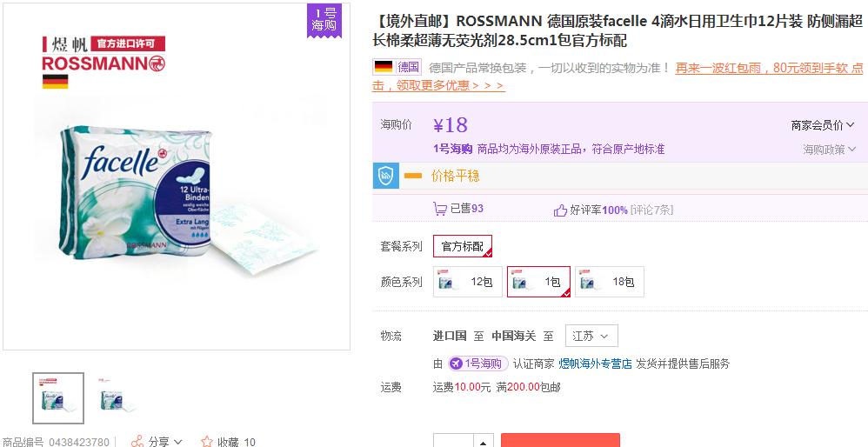Click the share icon below product image
Viewport: 868px width, 447px height.
point(137,441)
